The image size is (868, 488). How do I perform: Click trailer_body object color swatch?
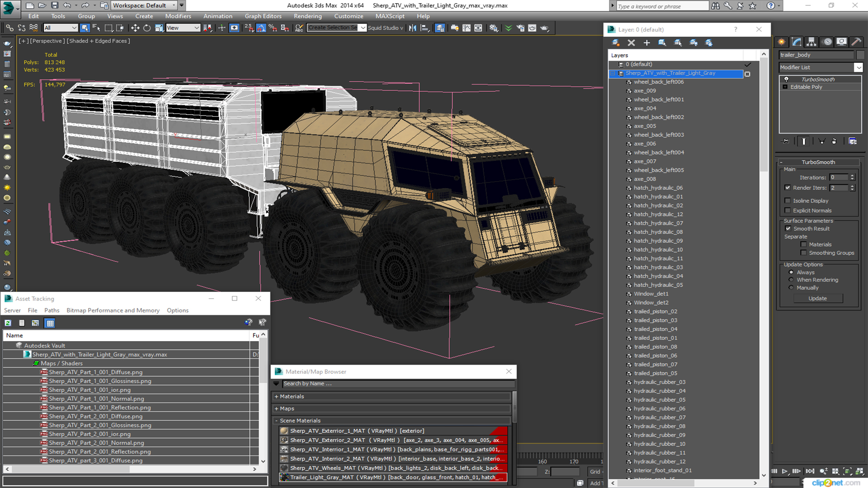pyautogui.click(x=860, y=55)
